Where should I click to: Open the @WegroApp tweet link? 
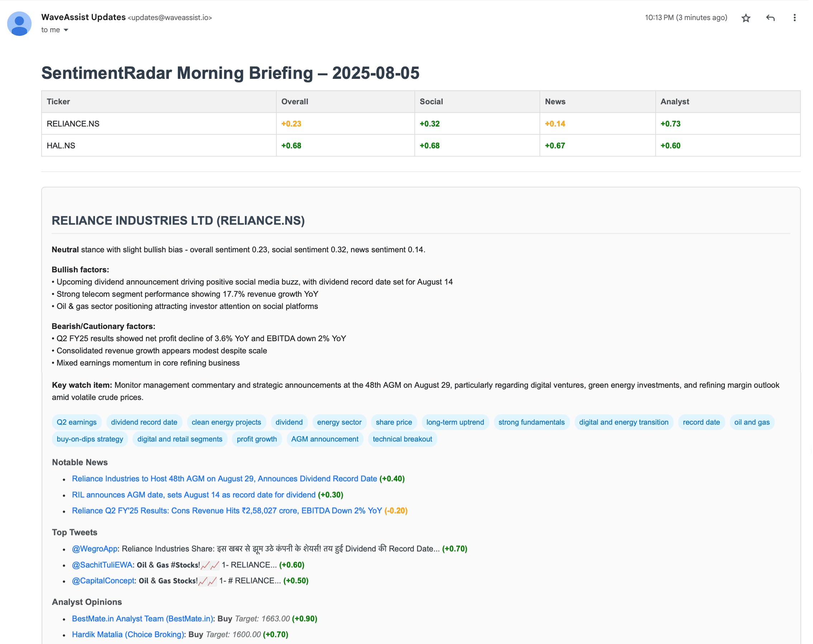95,549
